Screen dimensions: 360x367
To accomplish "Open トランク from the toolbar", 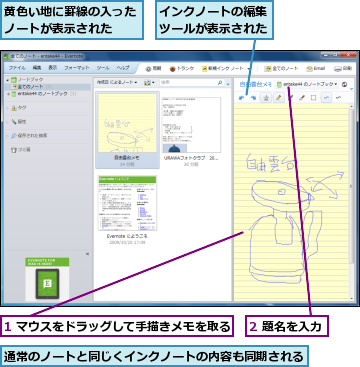I will [x=182, y=69].
